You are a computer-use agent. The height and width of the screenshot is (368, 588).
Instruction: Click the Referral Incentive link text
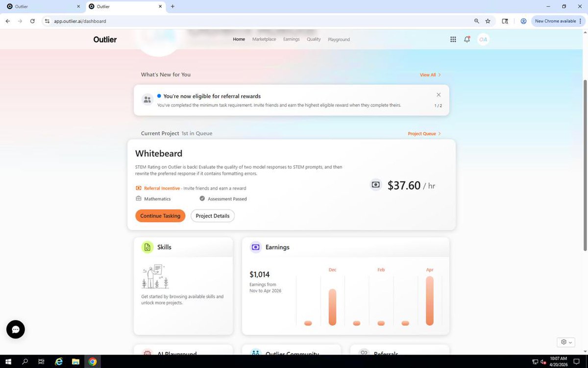coord(162,188)
